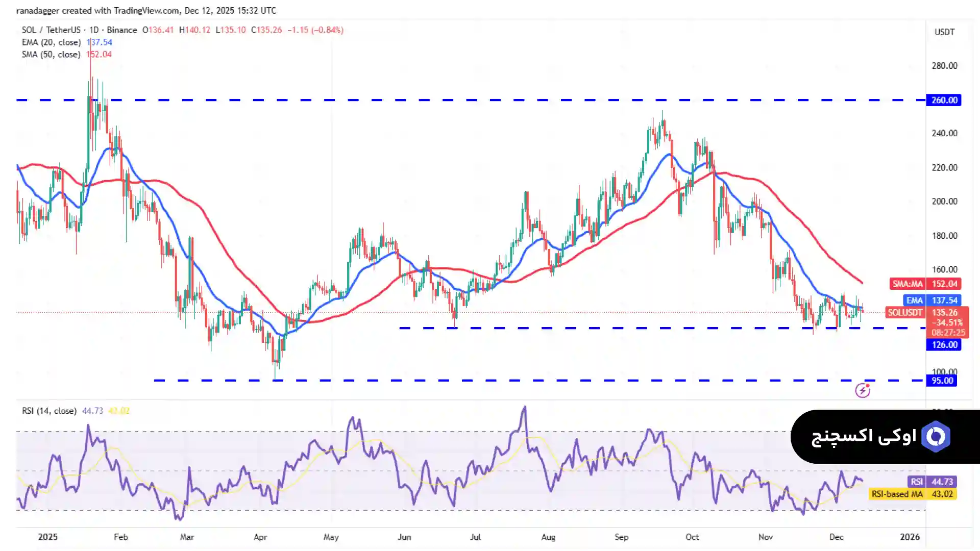
Task: Click the Sep label on time axis
Action: [621, 537]
